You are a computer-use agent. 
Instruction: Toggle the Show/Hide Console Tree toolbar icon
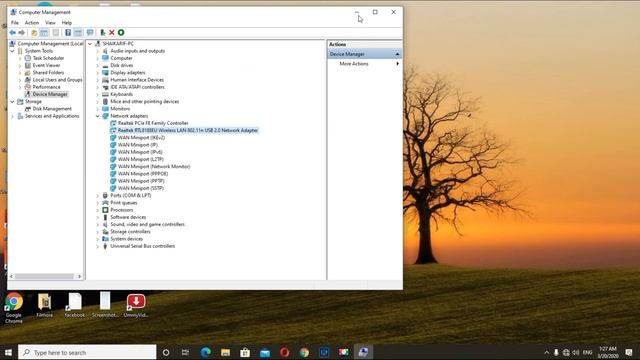point(44,33)
